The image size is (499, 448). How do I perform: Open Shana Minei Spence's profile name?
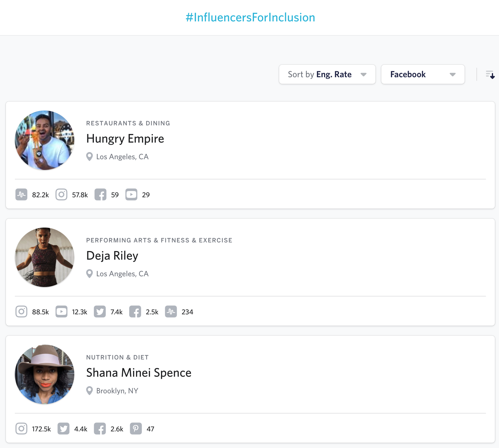pos(139,373)
